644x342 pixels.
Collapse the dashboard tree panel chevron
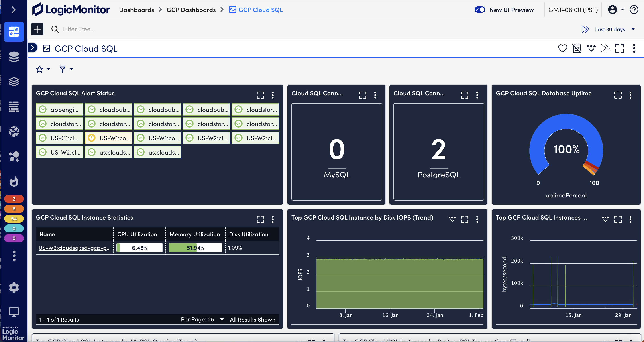point(33,47)
